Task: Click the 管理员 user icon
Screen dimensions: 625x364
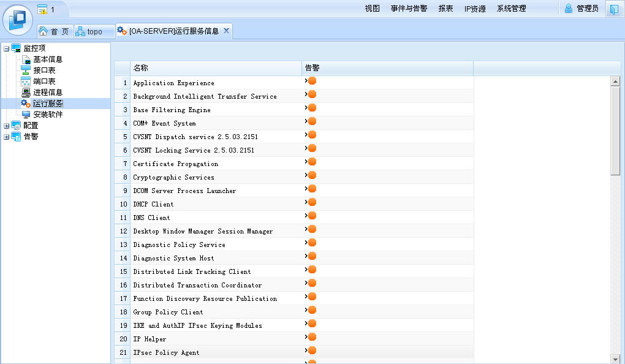Action: click(569, 9)
